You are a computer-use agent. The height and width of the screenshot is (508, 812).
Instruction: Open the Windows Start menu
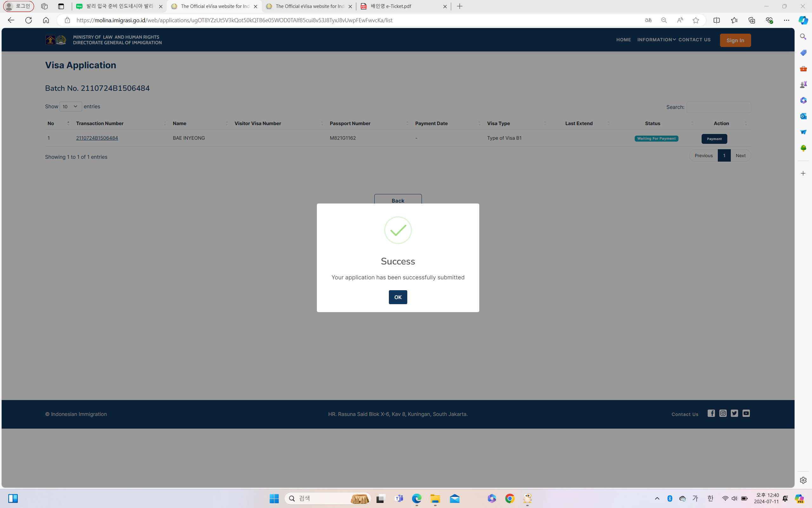click(x=274, y=498)
